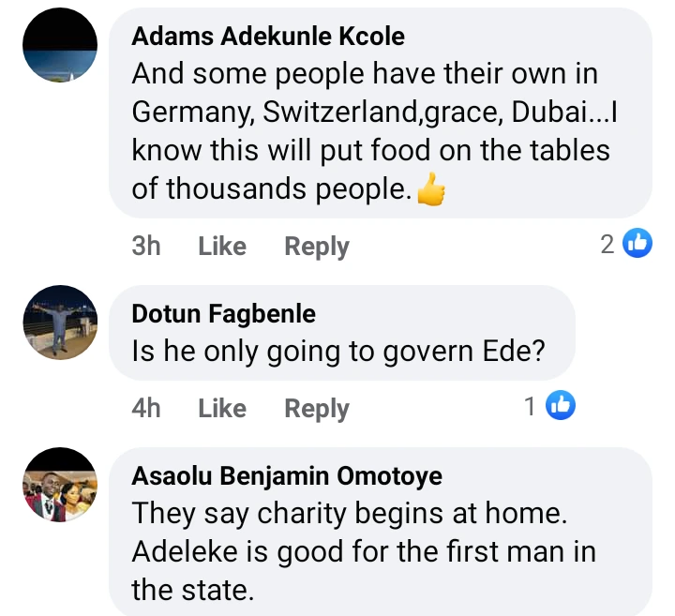Click the reaction count "2"
This screenshot has height=616, width=675.
607,245
